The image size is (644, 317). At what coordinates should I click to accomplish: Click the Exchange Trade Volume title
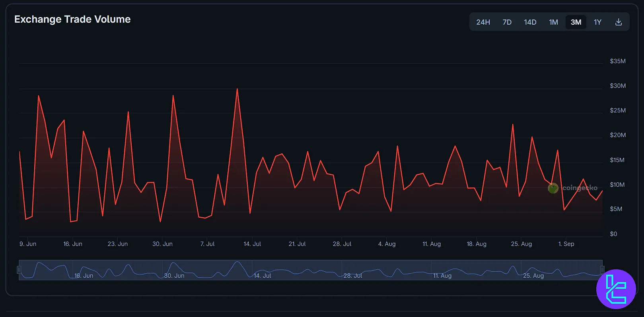(72, 19)
